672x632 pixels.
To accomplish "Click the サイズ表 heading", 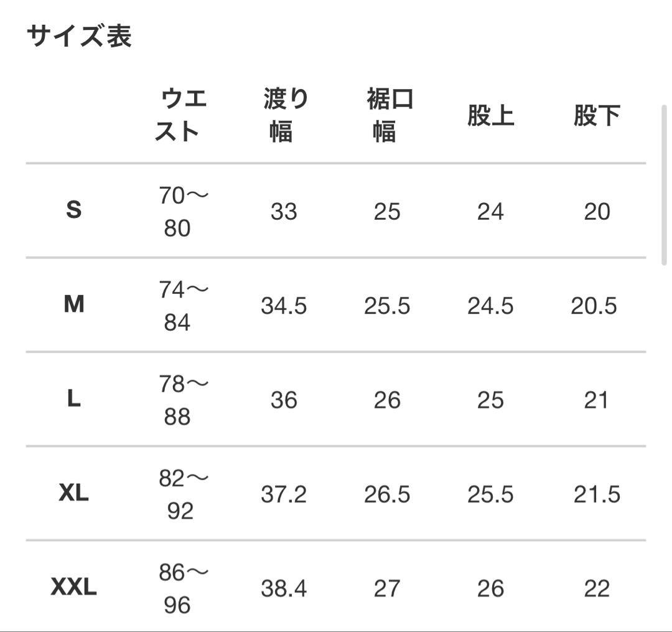I will (x=79, y=36).
